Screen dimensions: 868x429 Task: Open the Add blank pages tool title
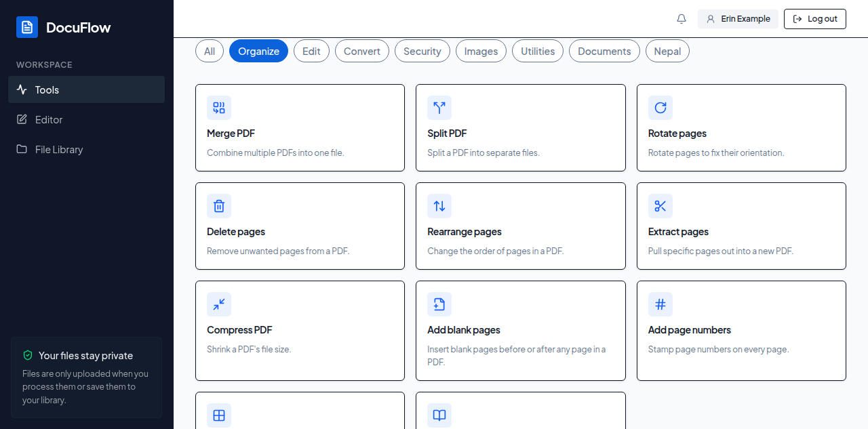tap(464, 330)
